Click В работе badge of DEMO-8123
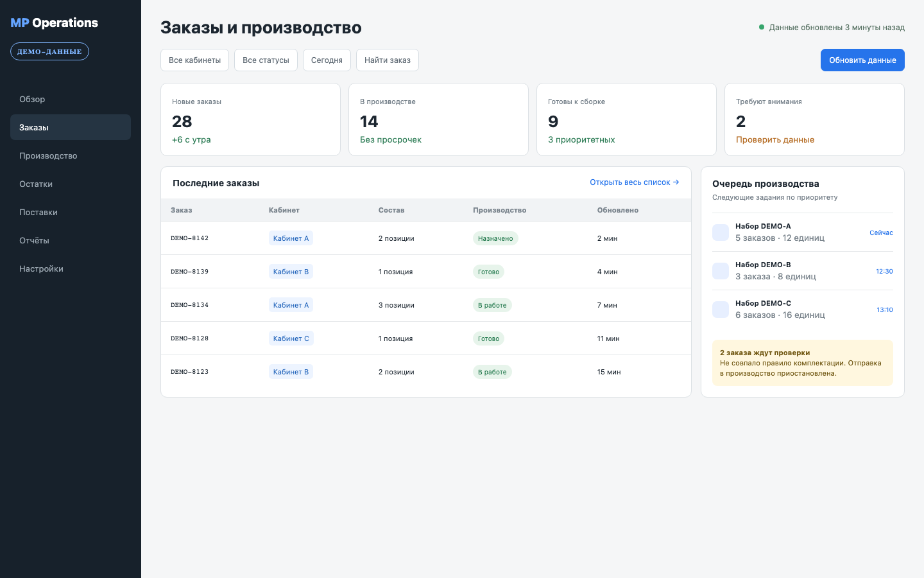The width and height of the screenshot is (924, 578). point(492,372)
